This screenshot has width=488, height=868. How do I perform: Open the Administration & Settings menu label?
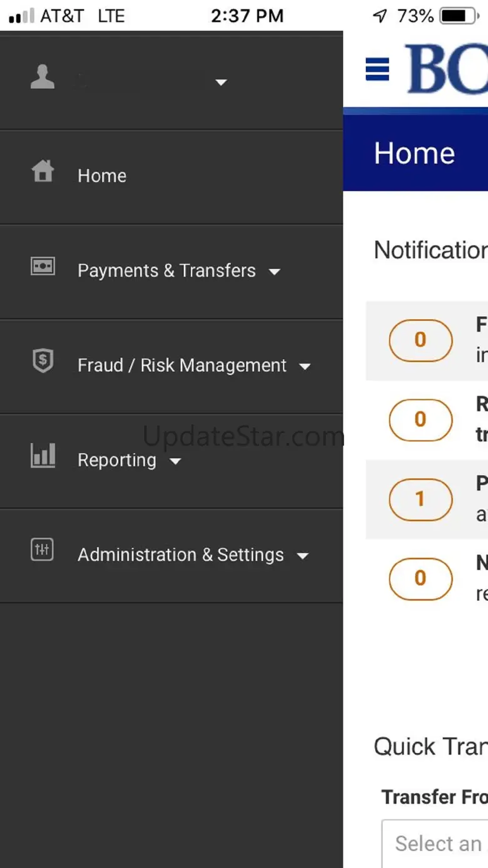[x=180, y=554]
